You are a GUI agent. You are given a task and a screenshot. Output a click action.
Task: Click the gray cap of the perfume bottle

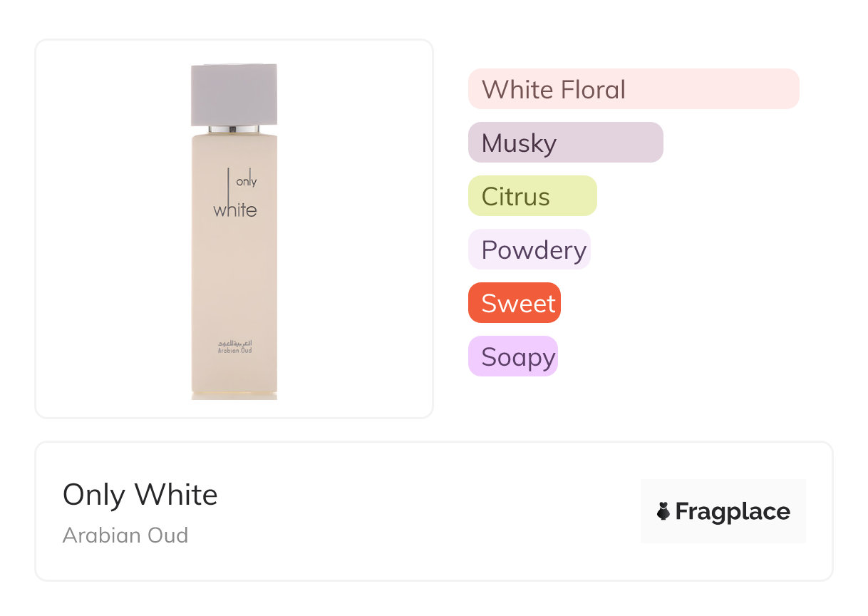pos(234,94)
